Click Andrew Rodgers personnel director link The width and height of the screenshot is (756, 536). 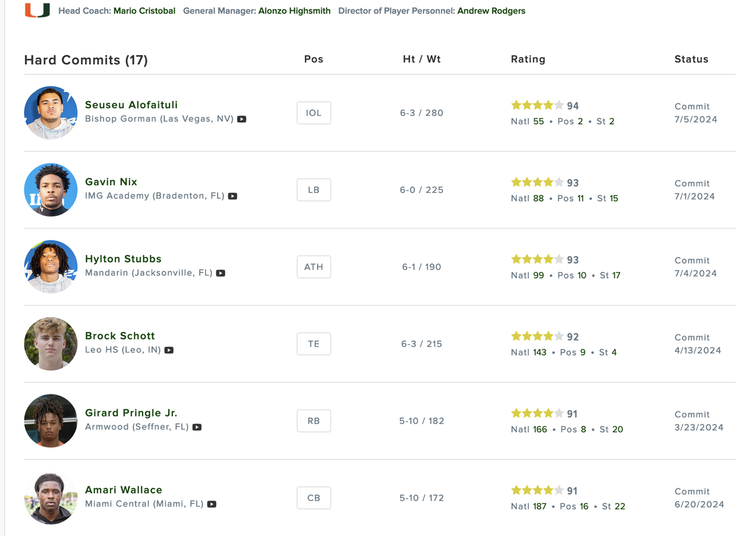coord(491,11)
